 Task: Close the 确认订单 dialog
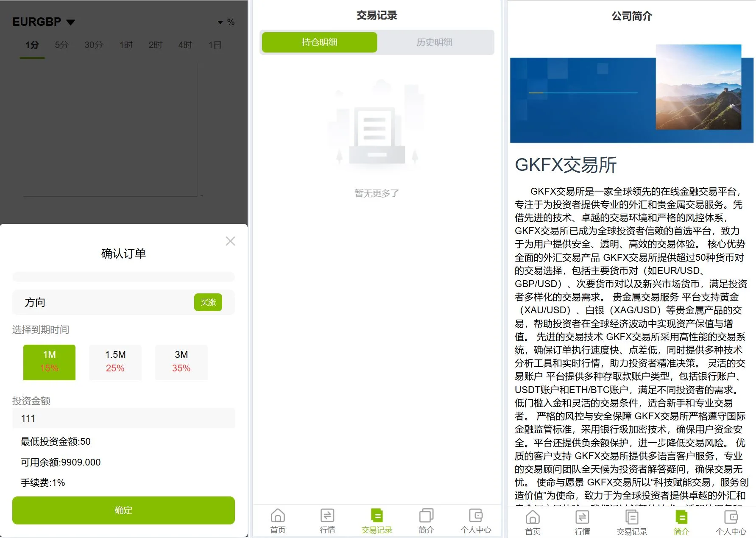click(x=230, y=241)
